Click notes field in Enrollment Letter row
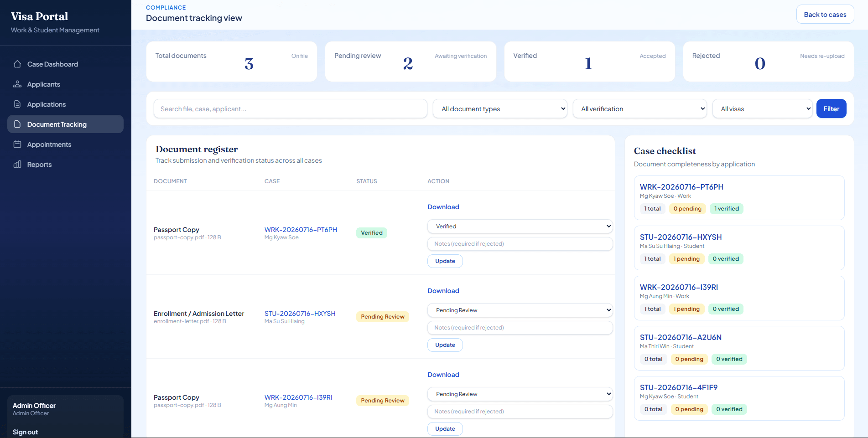 (x=520, y=328)
